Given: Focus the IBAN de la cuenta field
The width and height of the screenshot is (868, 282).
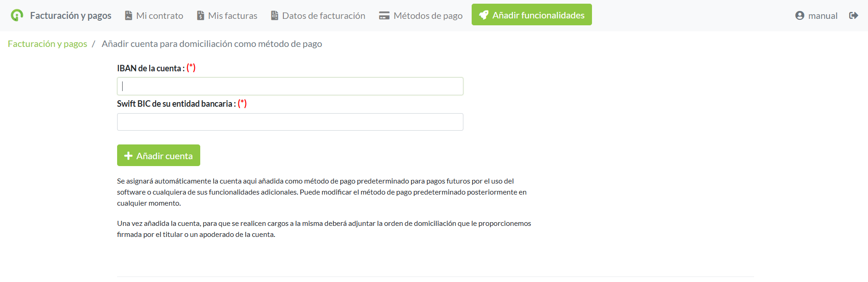Looking at the screenshot, I should tap(290, 86).
